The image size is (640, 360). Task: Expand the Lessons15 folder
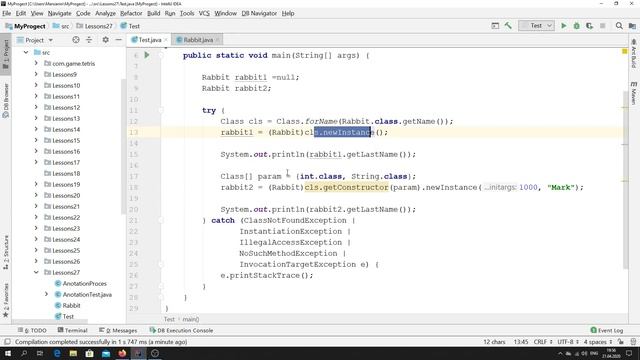click(36, 140)
